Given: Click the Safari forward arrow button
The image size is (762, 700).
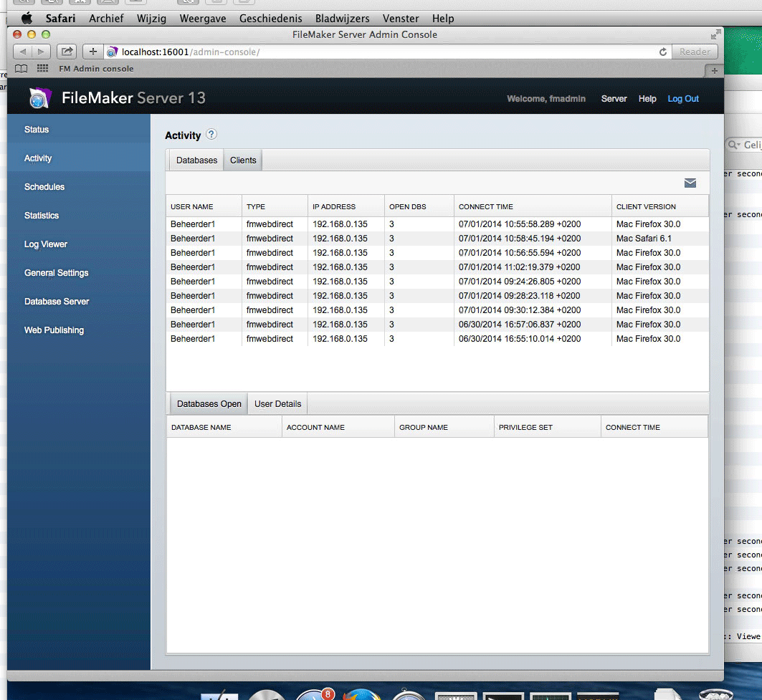Looking at the screenshot, I should point(42,52).
